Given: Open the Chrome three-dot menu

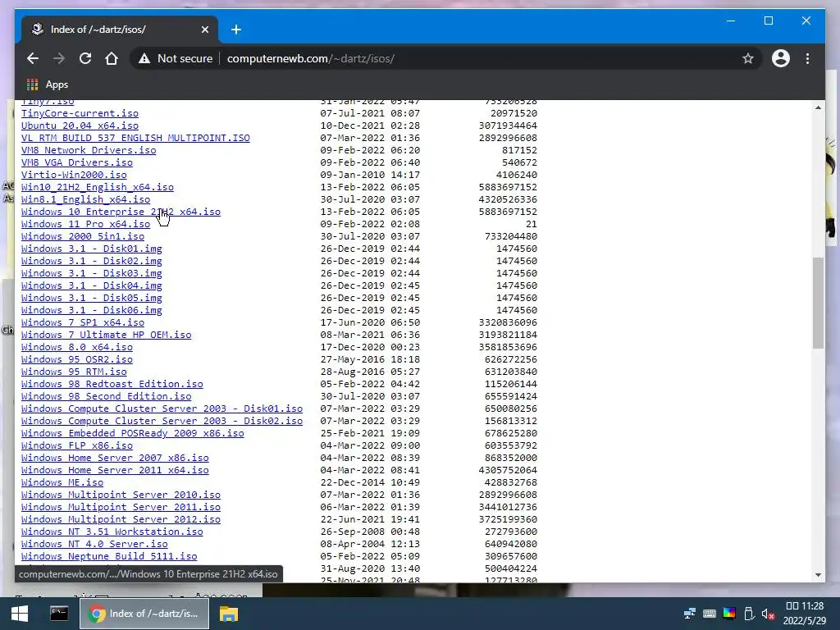Looking at the screenshot, I should [807, 58].
